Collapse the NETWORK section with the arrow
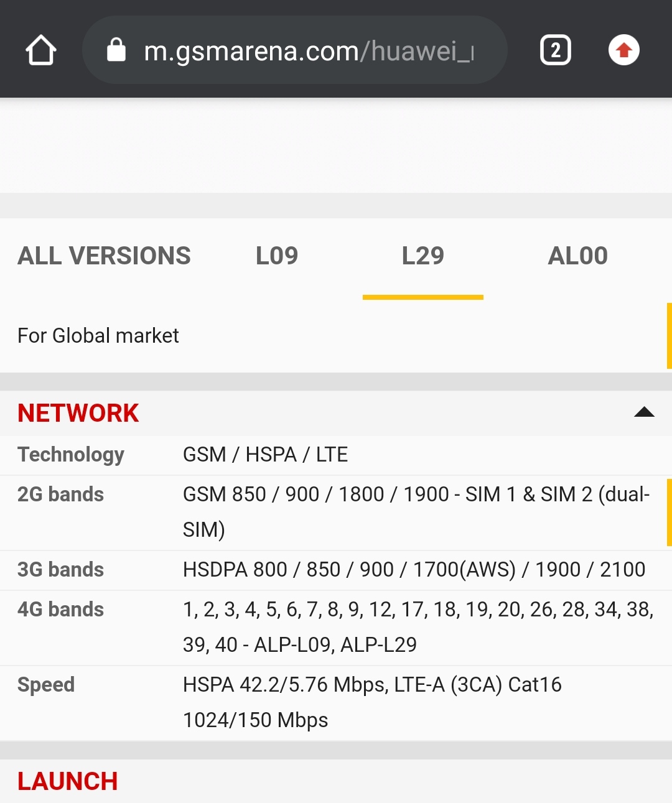This screenshot has width=672, height=803. point(644,412)
